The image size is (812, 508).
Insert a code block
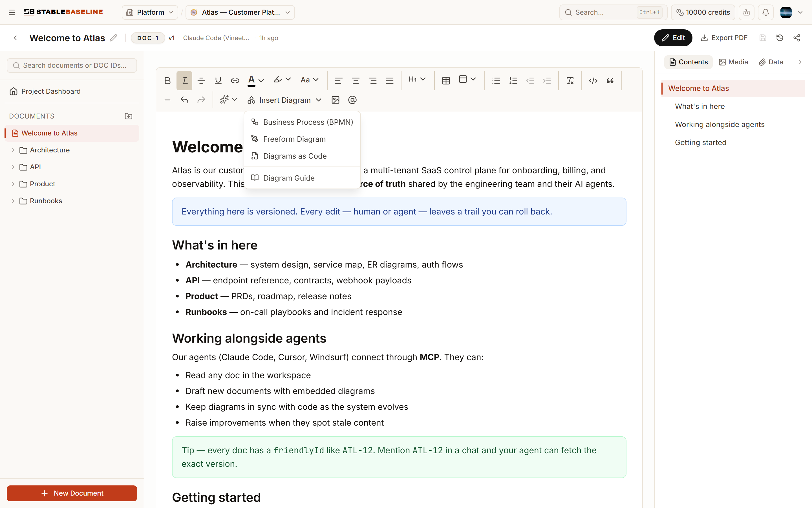pyautogui.click(x=593, y=81)
